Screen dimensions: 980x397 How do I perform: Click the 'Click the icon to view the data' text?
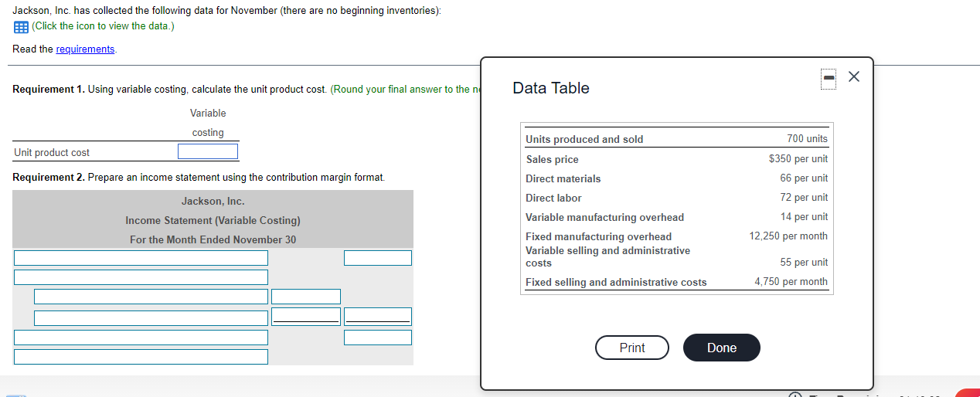(103, 26)
